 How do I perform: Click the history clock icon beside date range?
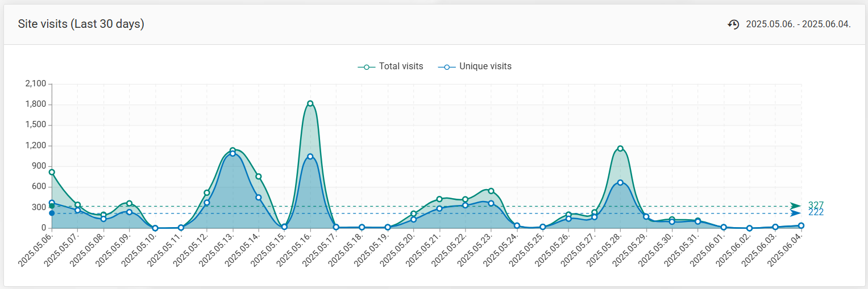tap(734, 24)
